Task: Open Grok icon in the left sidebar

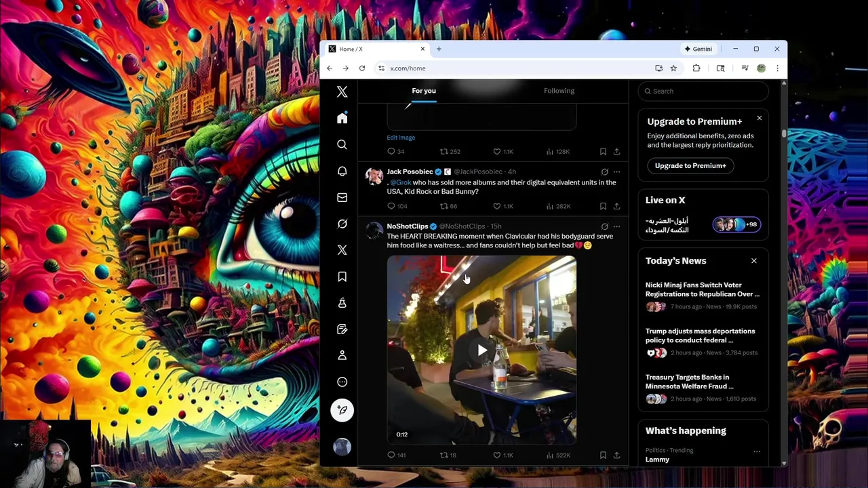Action: (x=342, y=224)
